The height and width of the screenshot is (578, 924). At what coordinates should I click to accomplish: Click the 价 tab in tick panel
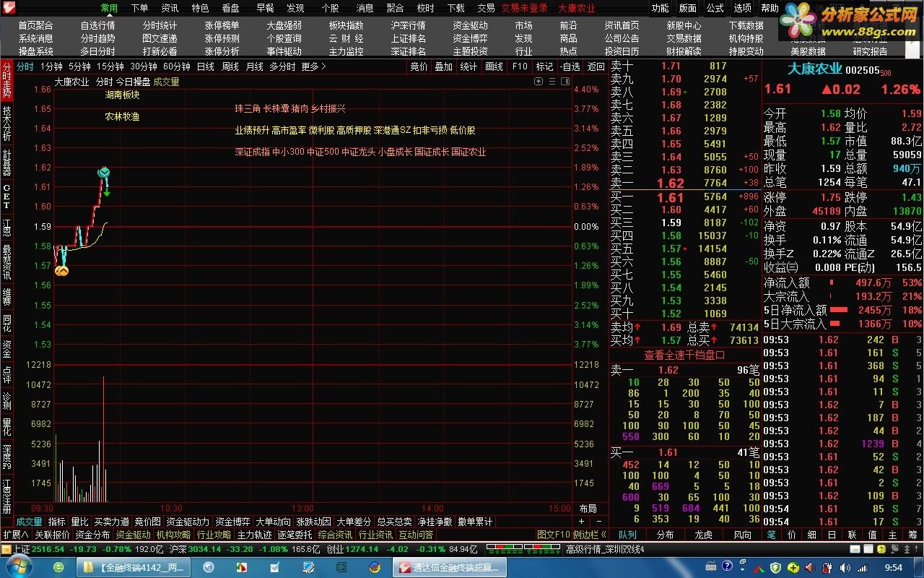tap(791, 535)
